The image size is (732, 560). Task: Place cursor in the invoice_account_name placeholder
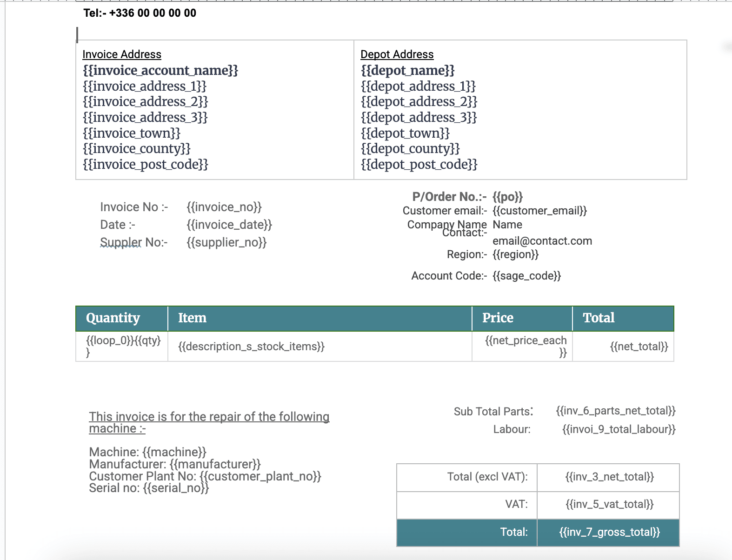pos(160,70)
